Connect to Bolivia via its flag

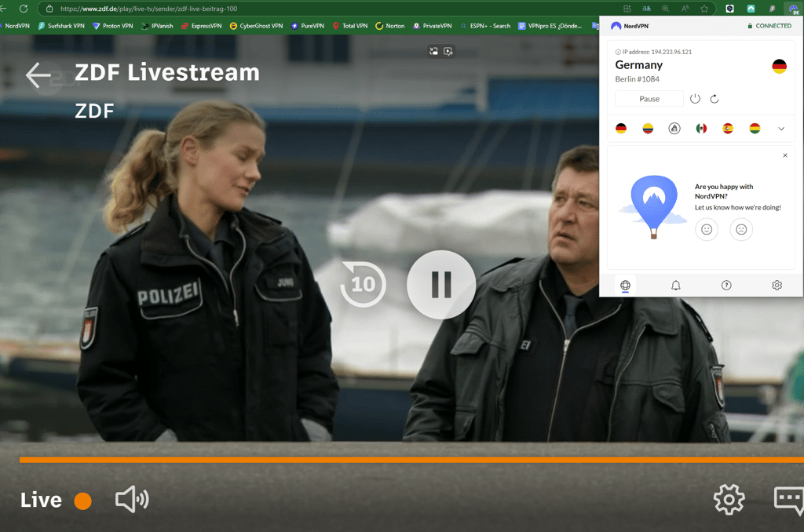755,129
